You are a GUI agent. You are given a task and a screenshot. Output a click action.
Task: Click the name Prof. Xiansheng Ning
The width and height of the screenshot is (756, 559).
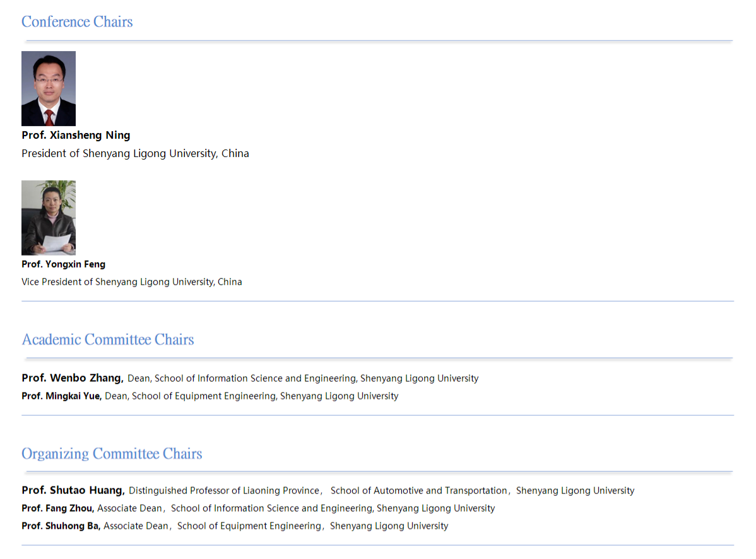point(76,135)
